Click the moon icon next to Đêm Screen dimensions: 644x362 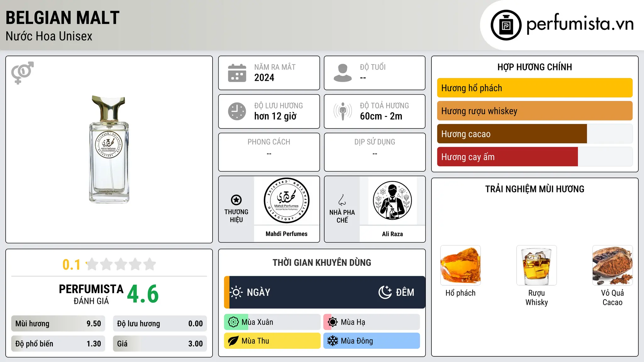385,292
